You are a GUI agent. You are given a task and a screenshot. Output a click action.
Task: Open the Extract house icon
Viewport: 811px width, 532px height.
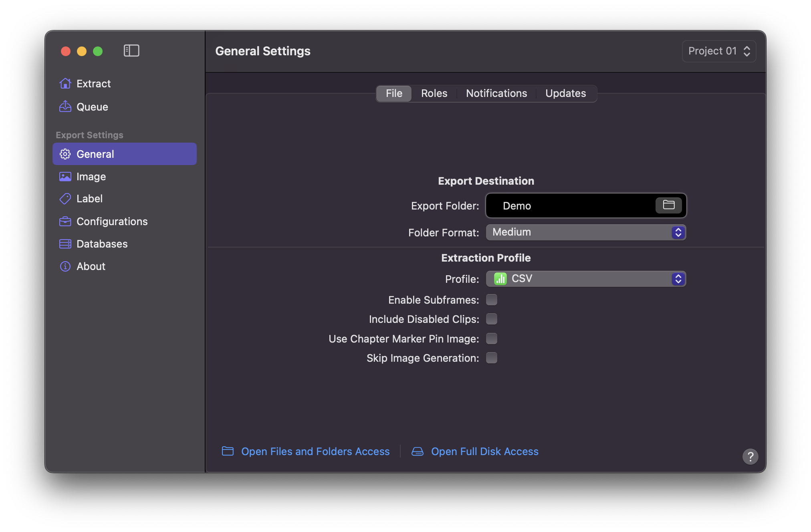(65, 83)
